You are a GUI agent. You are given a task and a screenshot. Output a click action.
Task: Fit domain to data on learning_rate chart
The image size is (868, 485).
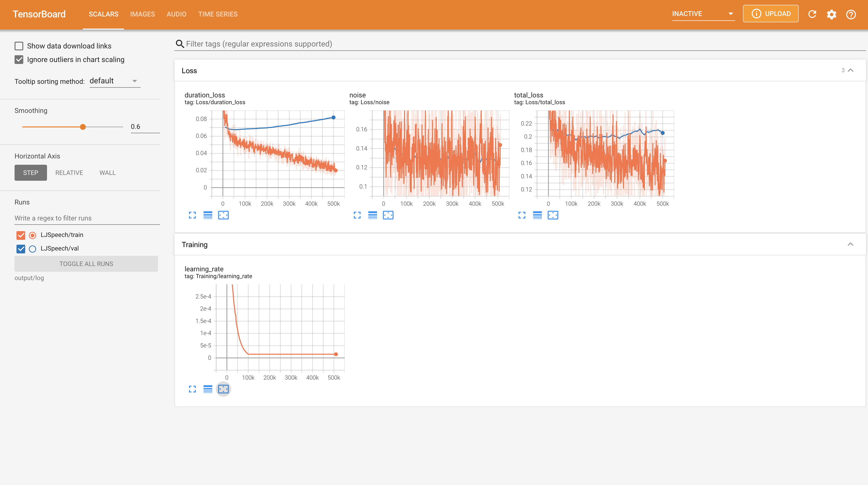tap(223, 389)
